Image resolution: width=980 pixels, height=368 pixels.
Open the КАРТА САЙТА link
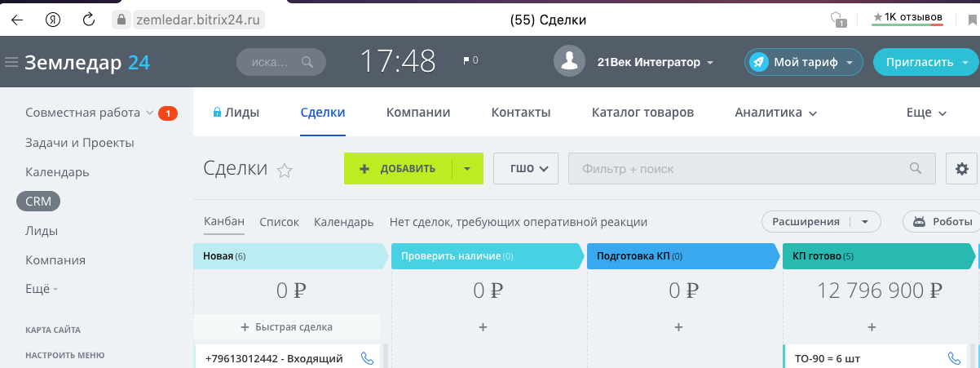pos(53,330)
